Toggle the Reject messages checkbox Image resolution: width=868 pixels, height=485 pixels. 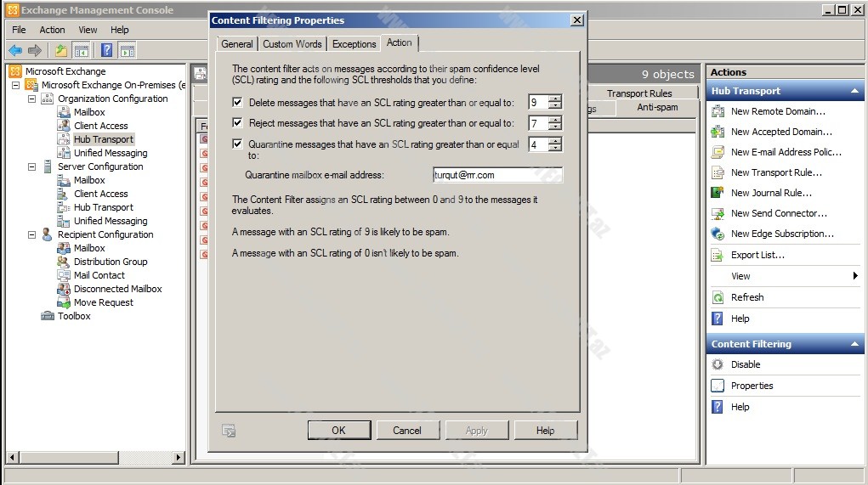(237, 123)
